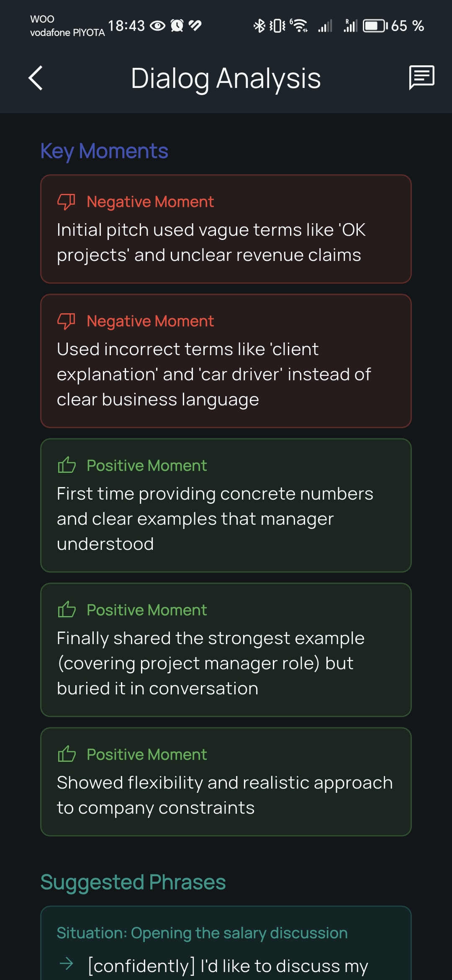452x980 pixels.
Task: Tap thumbs-down icon on 'OK projects' card
Action: click(x=66, y=202)
